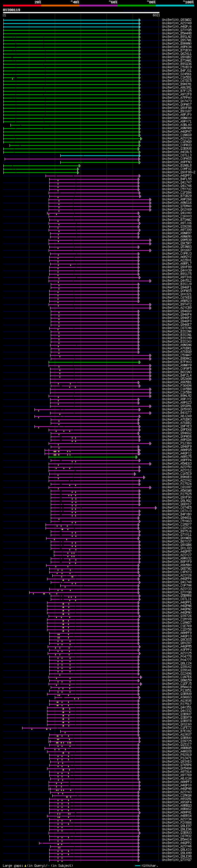Select the UniRef100_Q7XYQ7 label
The width and height of the screenshot is (197, 868).
(177, 860)
